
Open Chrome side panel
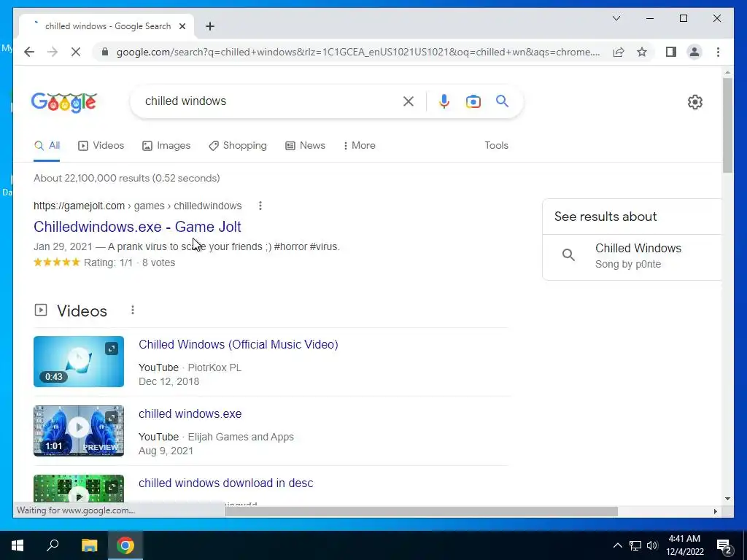click(671, 52)
